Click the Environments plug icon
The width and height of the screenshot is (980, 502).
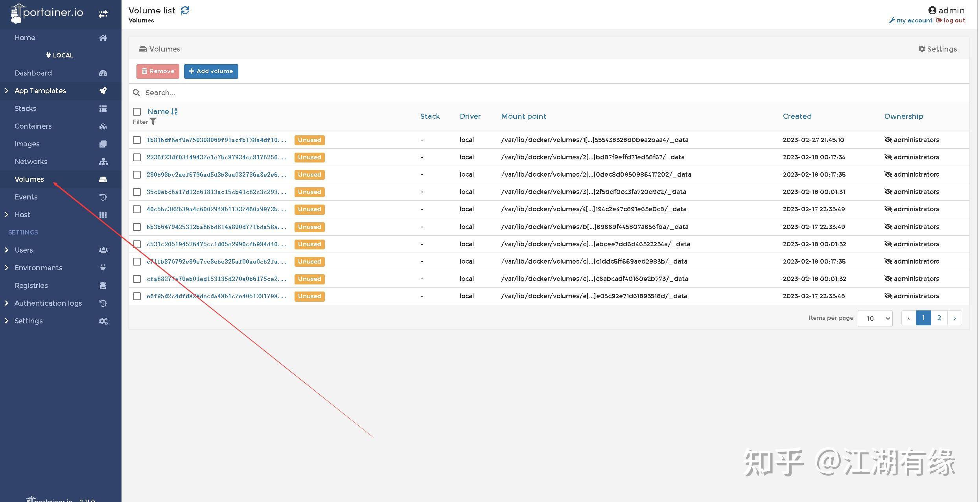[x=103, y=268]
